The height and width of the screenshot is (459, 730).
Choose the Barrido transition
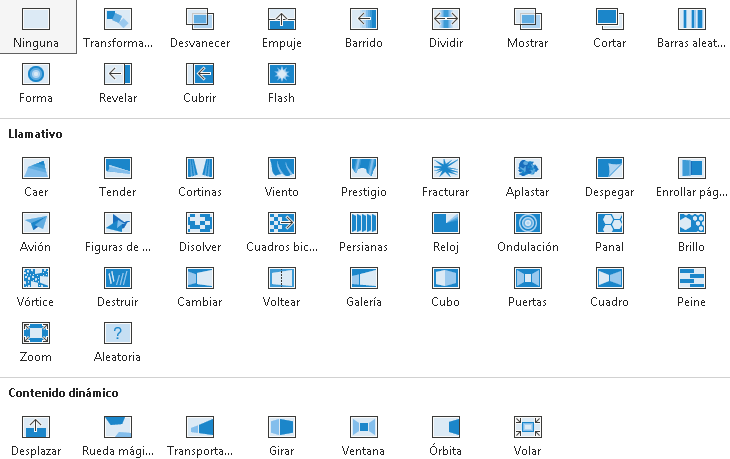tap(364, 28)
